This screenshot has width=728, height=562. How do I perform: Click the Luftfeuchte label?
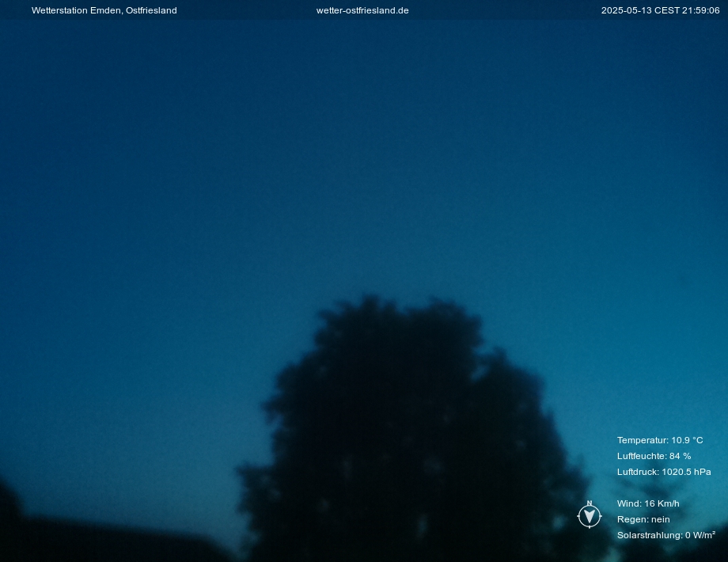642,456
